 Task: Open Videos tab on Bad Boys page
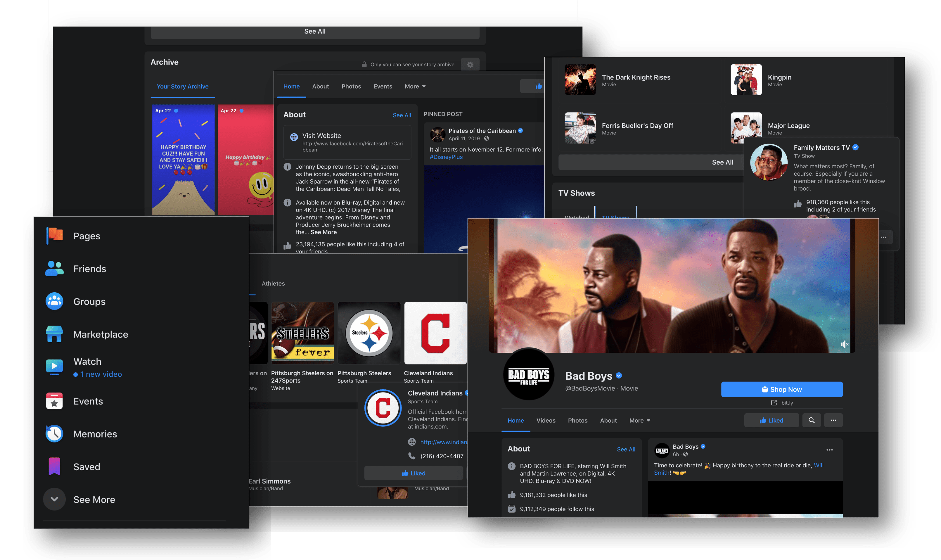click(x=546, y=421)
